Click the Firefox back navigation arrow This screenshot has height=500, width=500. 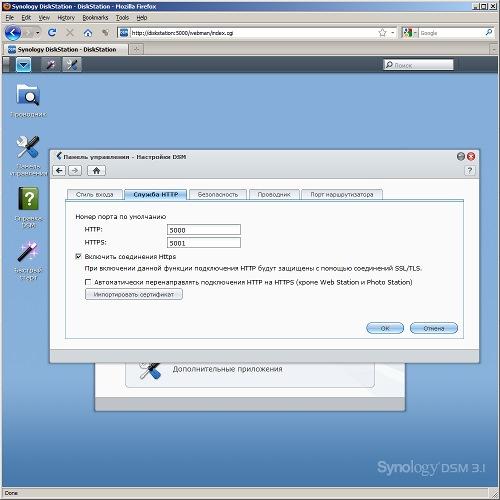(13, 33)
